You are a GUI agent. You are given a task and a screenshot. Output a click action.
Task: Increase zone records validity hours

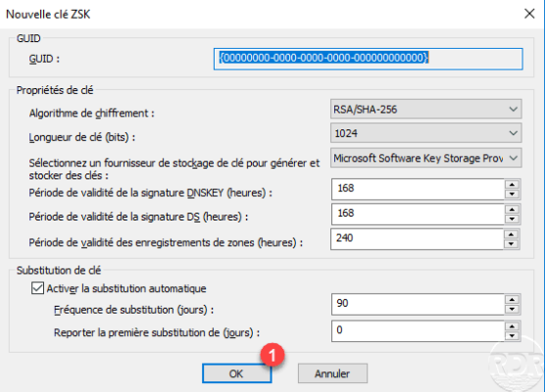point(512,234)
